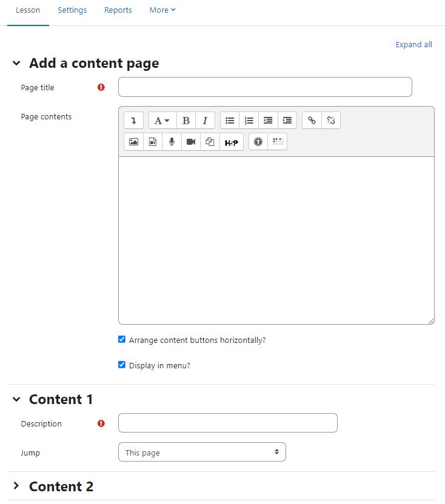Click the Expand all link
The image size is (445, 504).
(413, 44)
